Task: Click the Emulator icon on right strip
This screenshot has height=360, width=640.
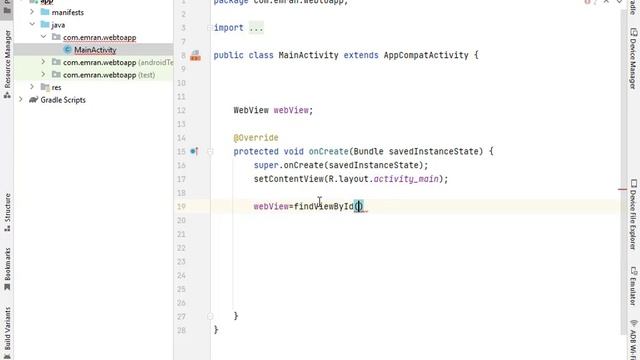Action: pyautogui.click(x=633, y=271)
